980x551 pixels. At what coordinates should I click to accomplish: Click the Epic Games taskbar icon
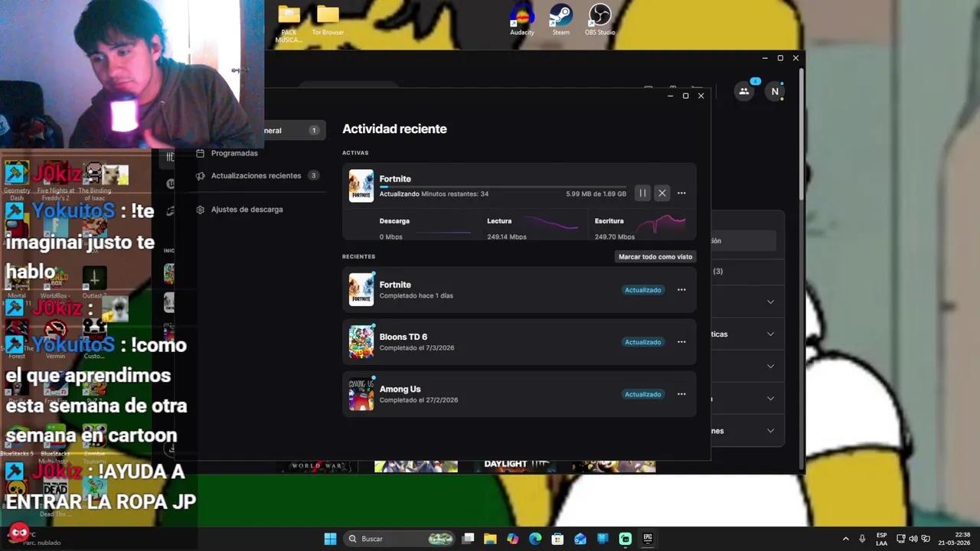click(x=648, y=539)
